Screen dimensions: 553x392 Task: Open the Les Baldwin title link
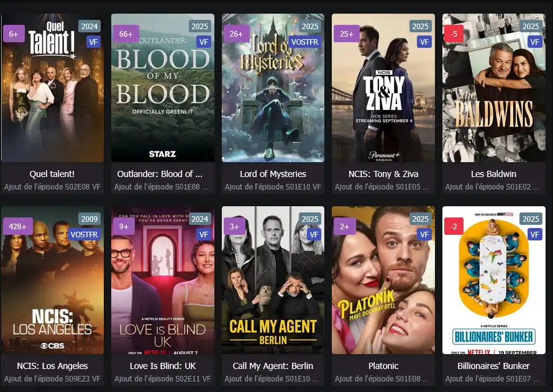[493, 174]
